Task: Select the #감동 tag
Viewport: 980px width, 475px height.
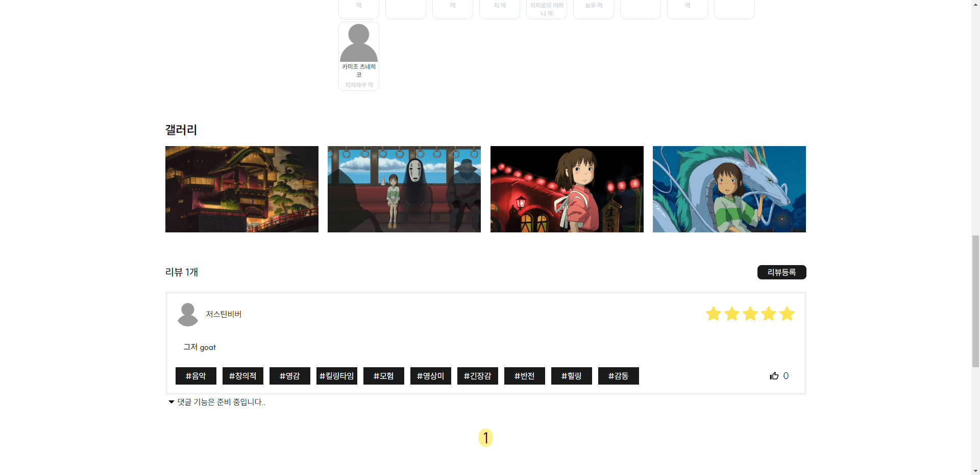Action: pyautogui.click(x=619, y=376)
